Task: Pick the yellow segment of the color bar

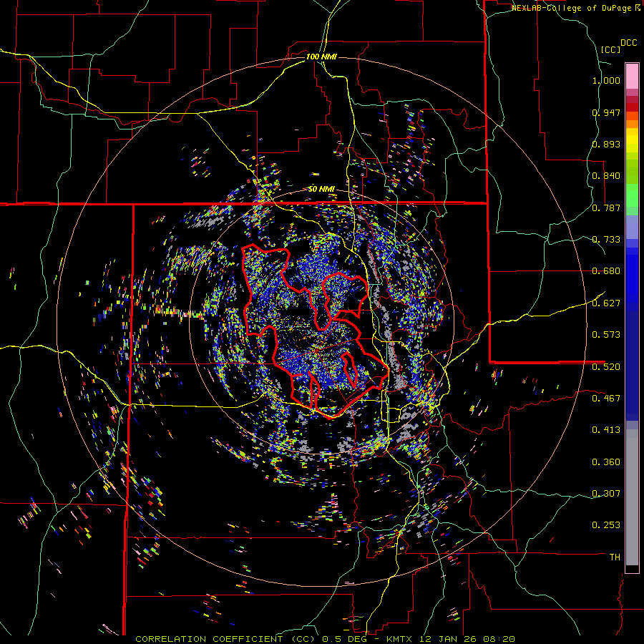Action: click(x=632, y=141)
